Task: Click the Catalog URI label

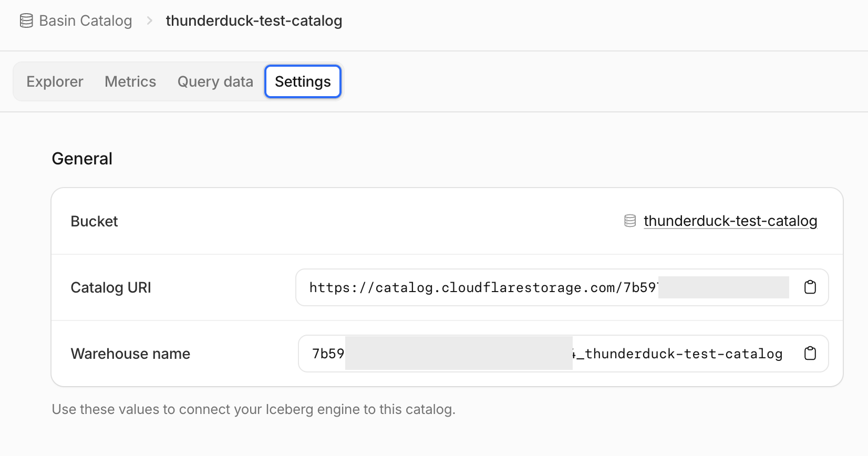Action: (x=111, y=287)
